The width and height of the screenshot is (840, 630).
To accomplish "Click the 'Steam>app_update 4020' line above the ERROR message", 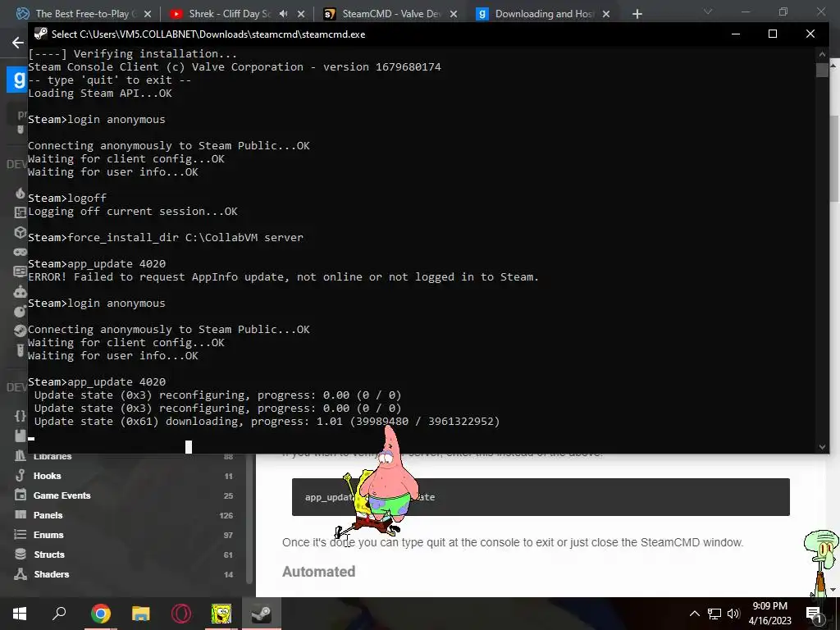I will pos(97,263).
